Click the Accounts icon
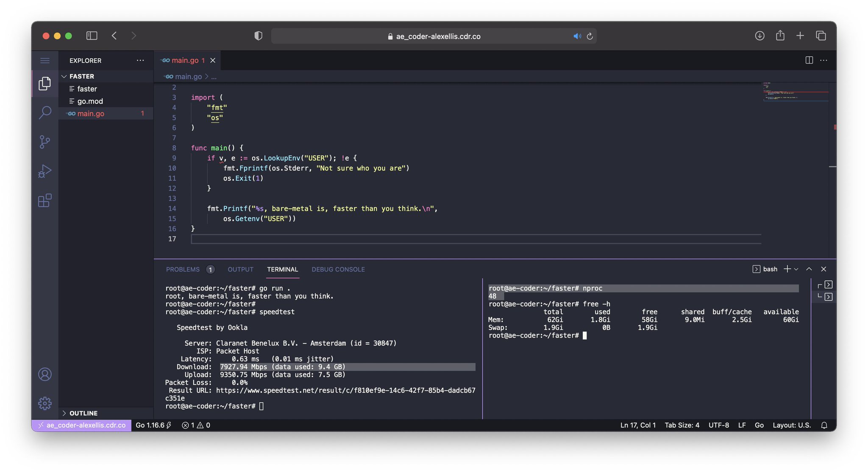This screenshot has width=868, height=473. [x=45, y=374]
